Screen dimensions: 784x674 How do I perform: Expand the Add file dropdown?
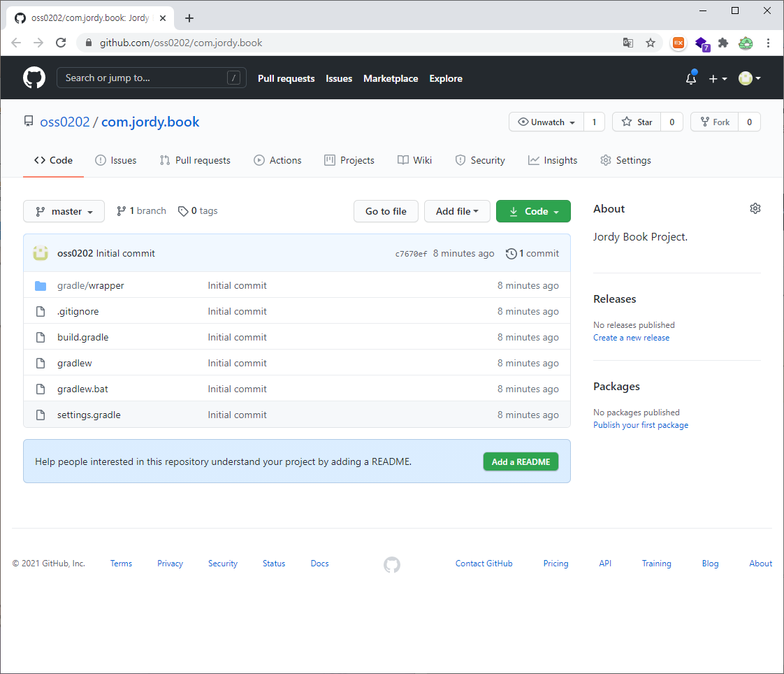click(x=457, y=211)
